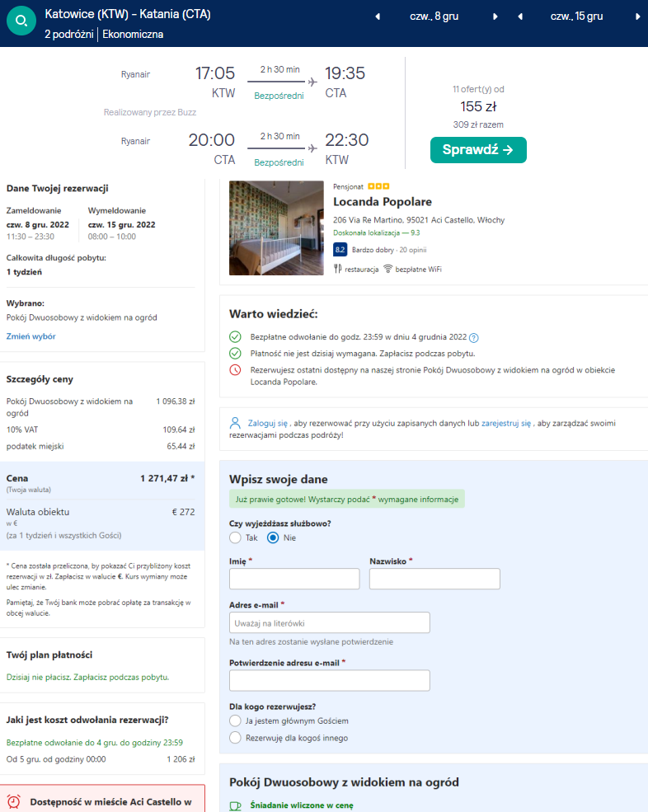648x812 pixels.
Task: Click the teal search magnifier icon
Action: pyautogui.click(x=22, y=21)
